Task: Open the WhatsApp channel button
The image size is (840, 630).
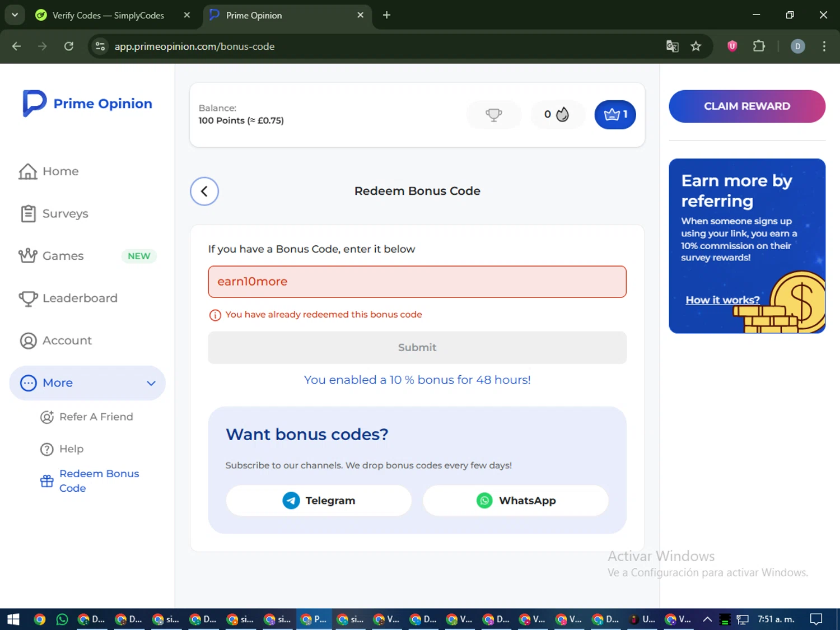Action: click(x=516, y=501)
